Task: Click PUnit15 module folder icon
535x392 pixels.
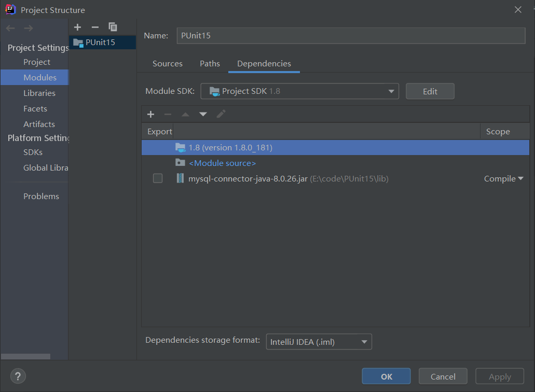Action: tap(78, 43)
